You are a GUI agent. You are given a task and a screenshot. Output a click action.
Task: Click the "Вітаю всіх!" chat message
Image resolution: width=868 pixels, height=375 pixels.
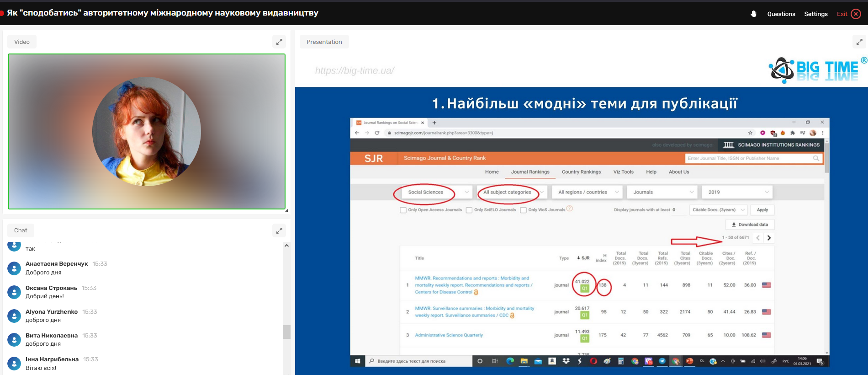[x=41, y=368]
